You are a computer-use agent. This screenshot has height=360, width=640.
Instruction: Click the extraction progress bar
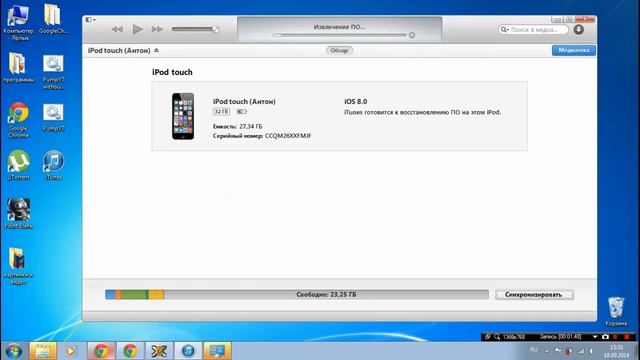pos(340,35)
